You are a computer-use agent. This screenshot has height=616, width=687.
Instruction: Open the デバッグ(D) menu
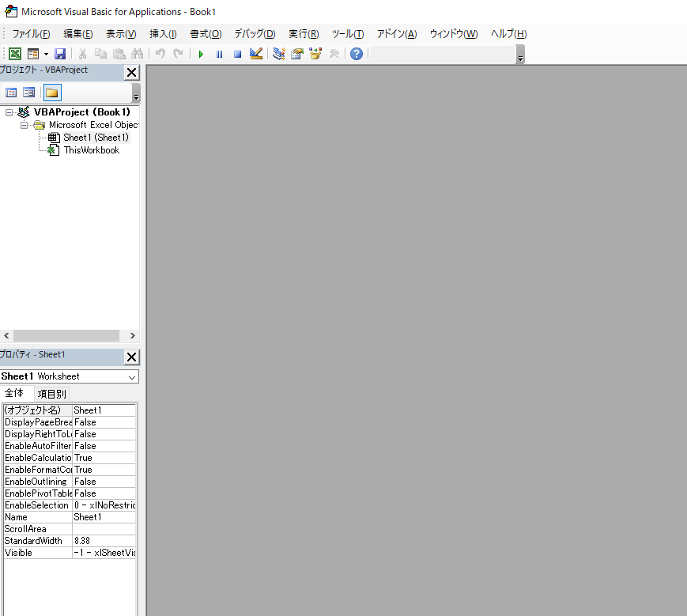point(255,34)
